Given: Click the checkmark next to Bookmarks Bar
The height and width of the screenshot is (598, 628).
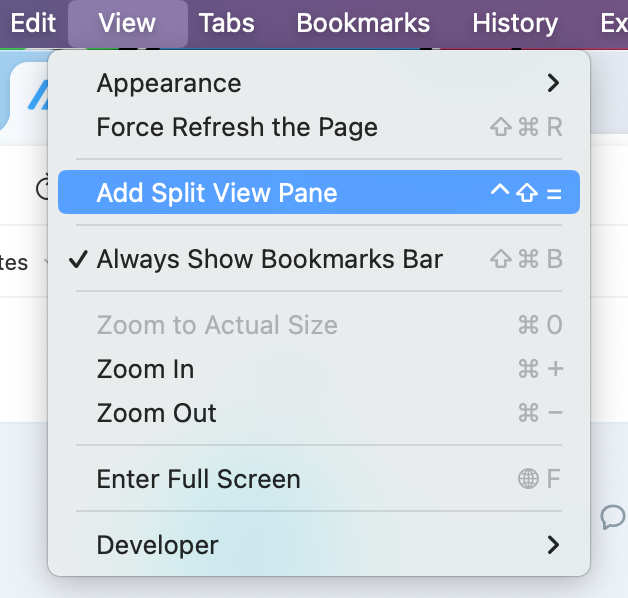Looking at the screenshot, I should pos(78,259).
